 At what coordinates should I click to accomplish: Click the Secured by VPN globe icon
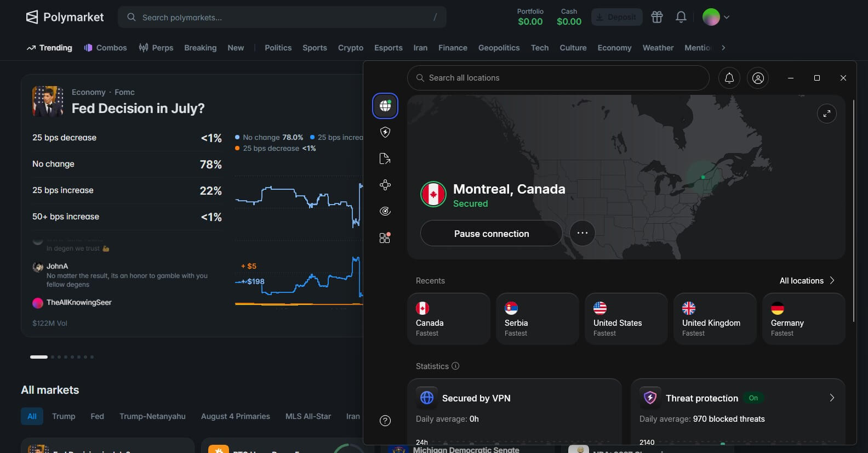(x=427, y=398)
